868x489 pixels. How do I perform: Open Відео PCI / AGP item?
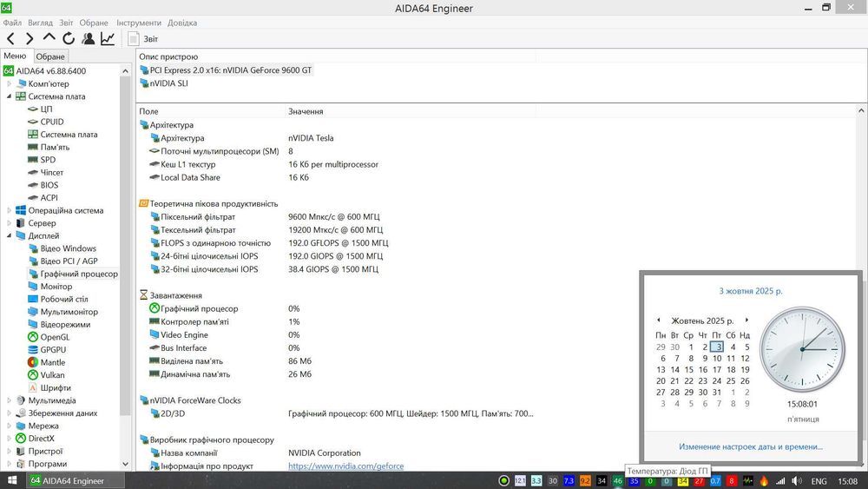69,261
